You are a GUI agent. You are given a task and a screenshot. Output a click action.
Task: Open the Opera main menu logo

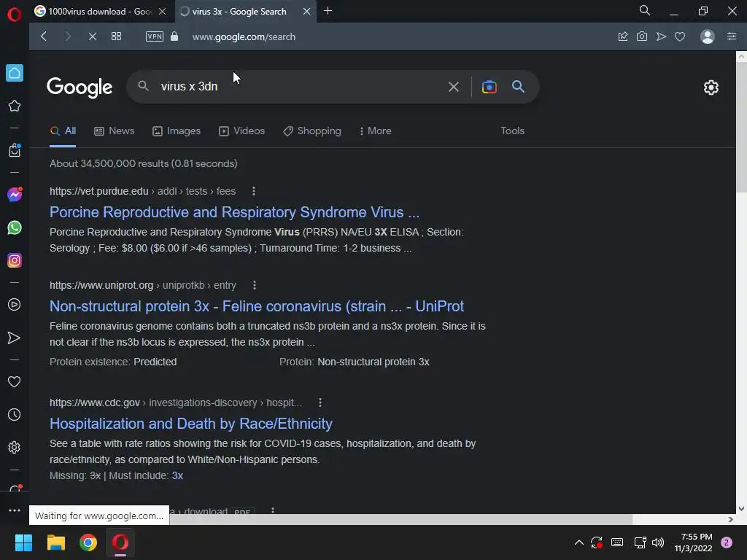(15, 15)
